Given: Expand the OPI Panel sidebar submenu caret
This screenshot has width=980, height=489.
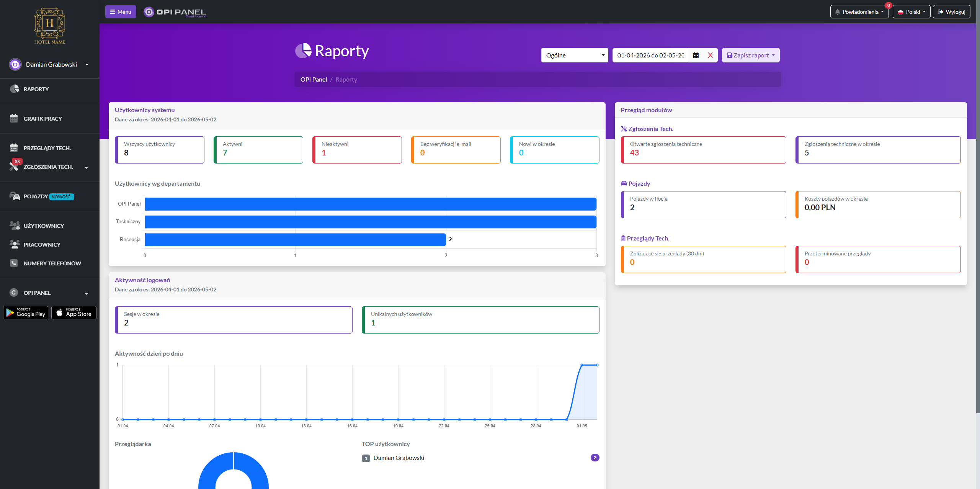Looking at the screenshot, I should (87, 294).
